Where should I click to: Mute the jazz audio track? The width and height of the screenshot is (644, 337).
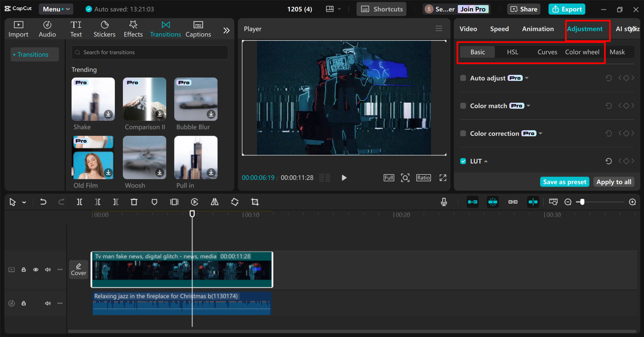coord(48,303)
